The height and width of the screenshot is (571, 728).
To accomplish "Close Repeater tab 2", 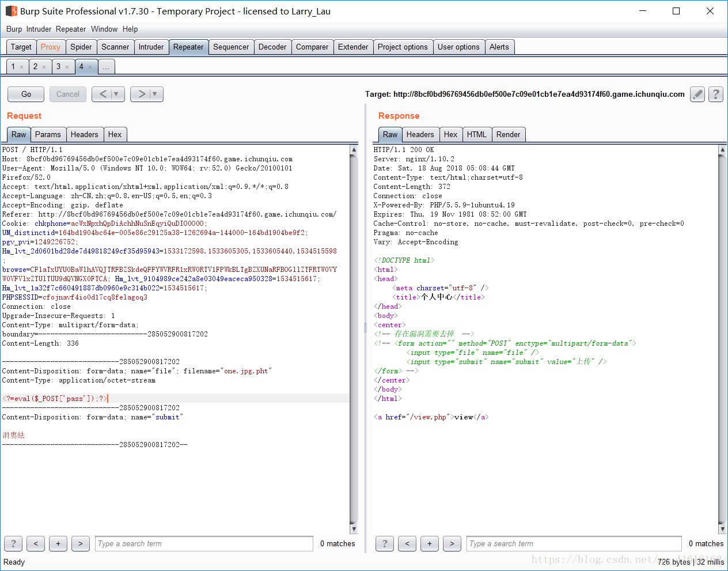I will tap(44, 67).
